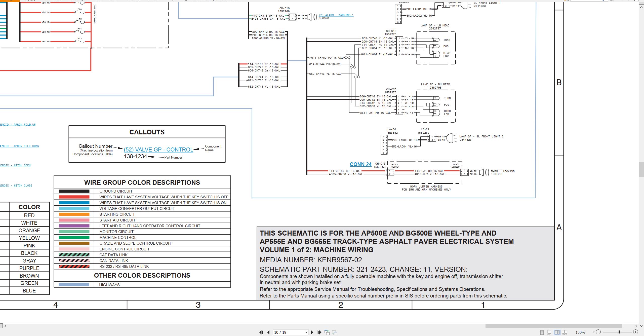Open the 150% zoom level dropdown
Viewport: 644px width, 336px height.
pos(594,332)
